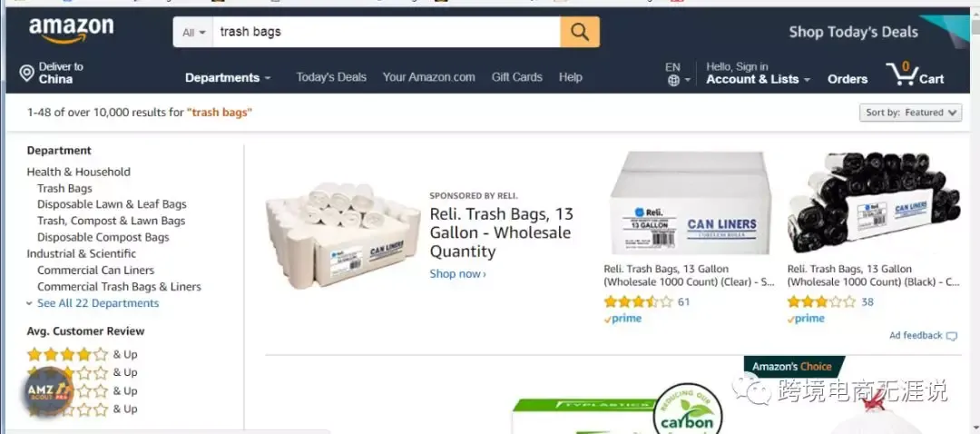
Task: Click the Deliver to China location pin
Action: [x=26, y=74]
